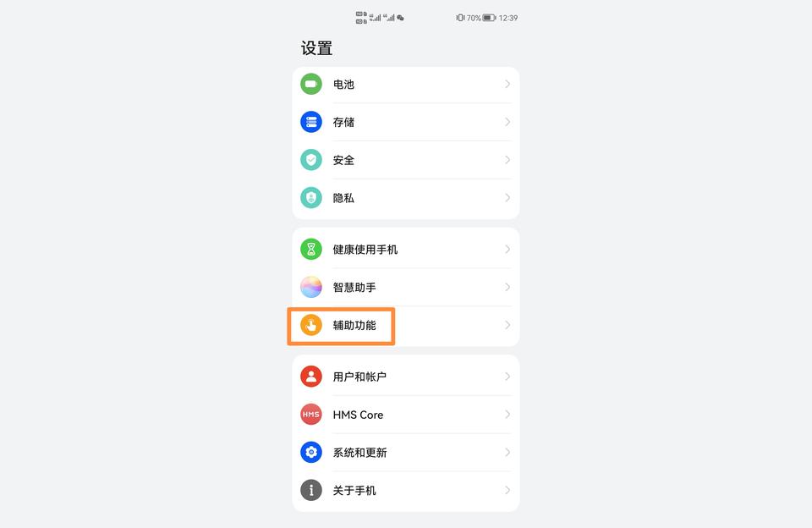Select the 系统和更新 text label
Image resolution: width=812 pixels, height=528 pixels.
(359, 453)
